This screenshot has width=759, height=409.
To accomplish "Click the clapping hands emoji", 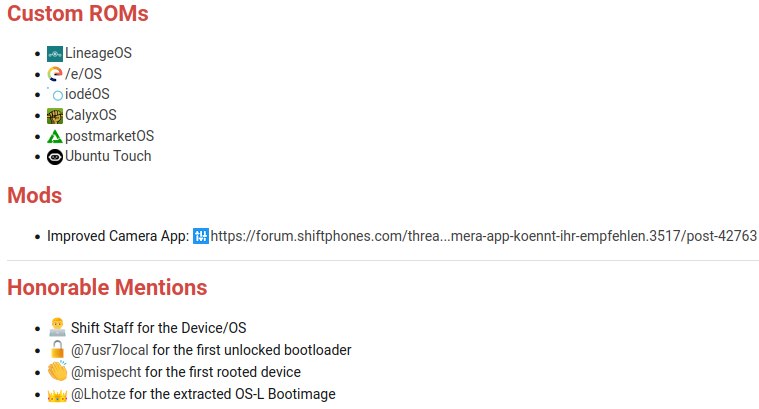I will (x=57, y=372).
